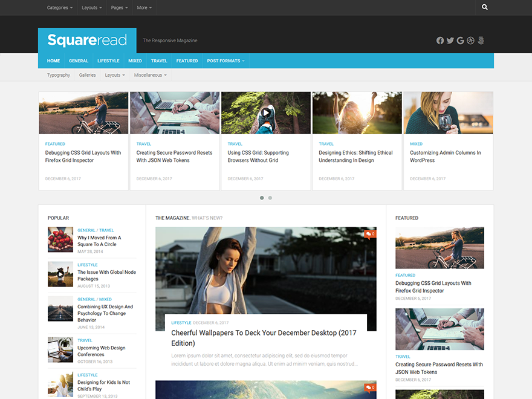Click the comment count badge on hero article
Image resolution: width=532 pixels, height=399 pixels.
(370, 235)
